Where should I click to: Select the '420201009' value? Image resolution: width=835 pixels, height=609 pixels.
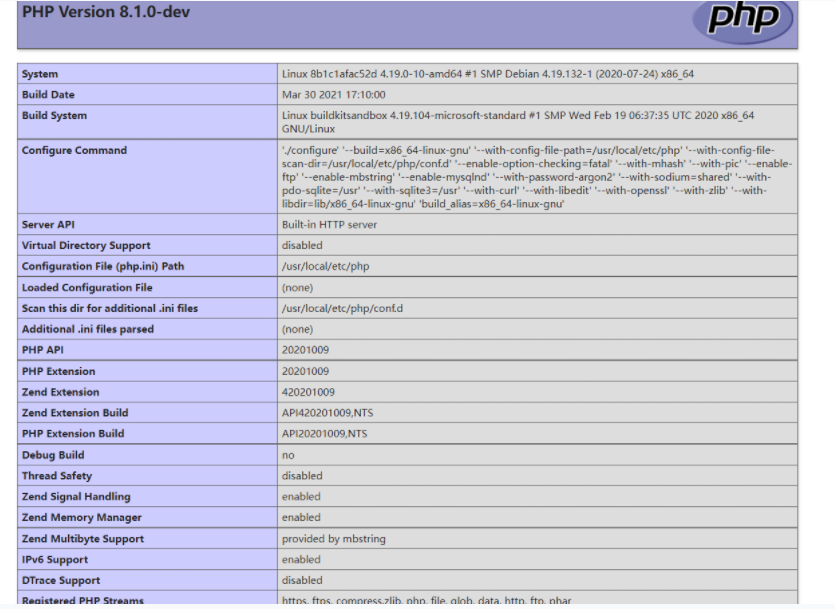[308, 392]
